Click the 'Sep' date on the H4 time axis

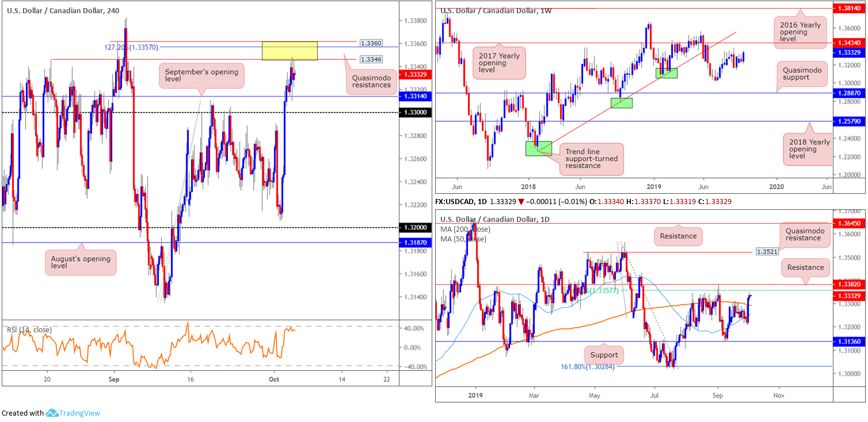pyautogui.click(x=113, y=379)
